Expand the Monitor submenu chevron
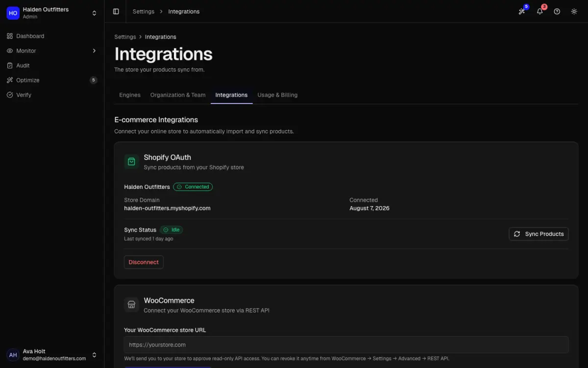The height and width of the screenshot is (368, 588). pos(94,51)
